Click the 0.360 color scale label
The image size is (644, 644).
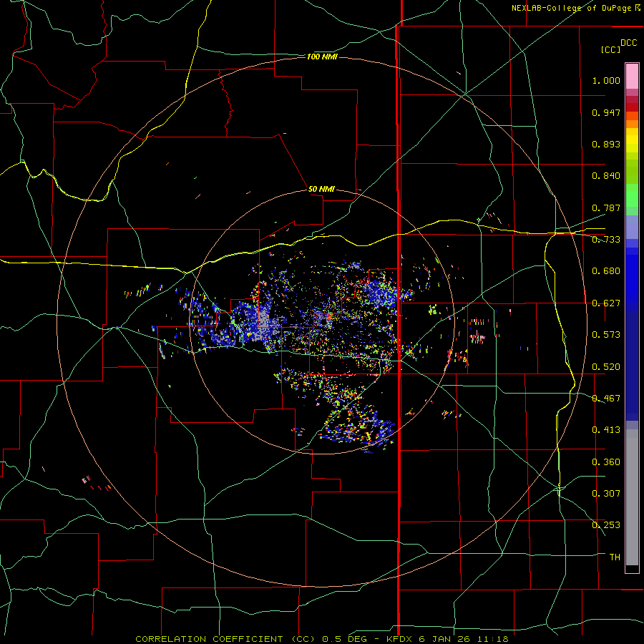(606, 462)
